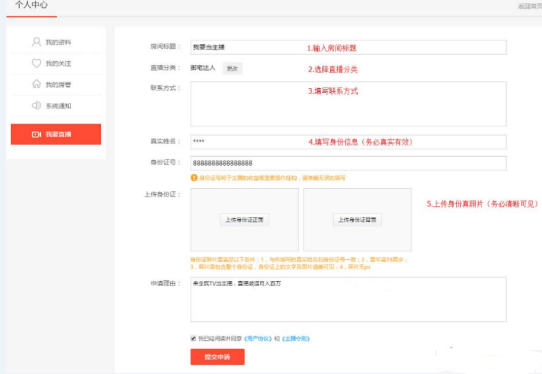Open 系统通知 in the sidebar
This screenshot has height=374, width=542.
(x=56, y=106)
